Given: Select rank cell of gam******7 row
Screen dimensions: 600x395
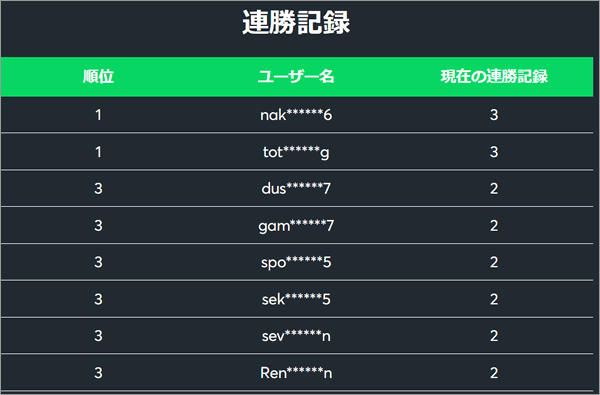Looking at the screenshot, I should [98, 225].
